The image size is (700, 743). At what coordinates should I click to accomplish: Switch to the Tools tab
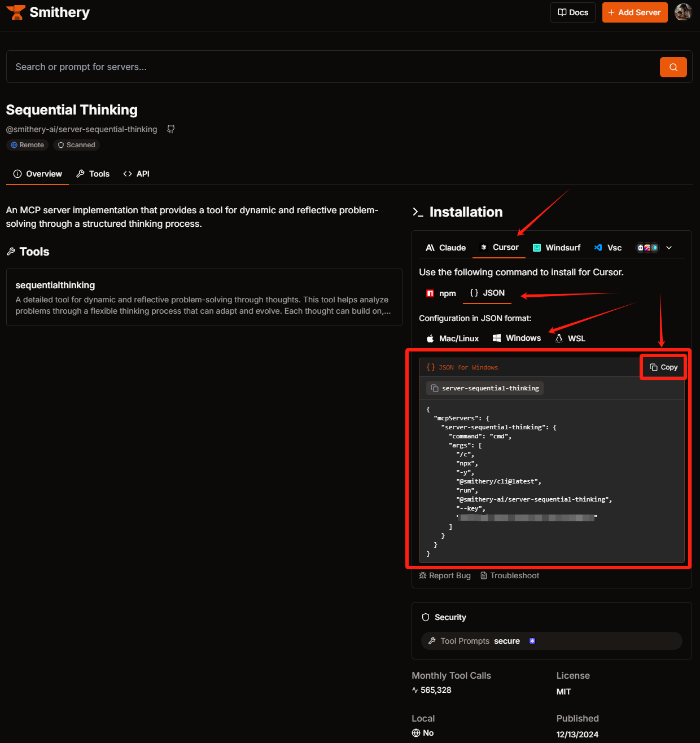click(x=93, y=174)
